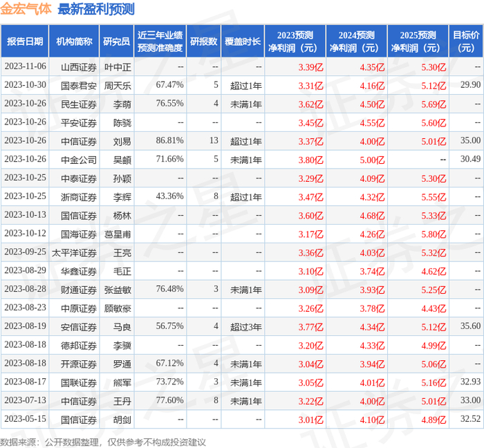The image size is (484, 448).
Task: Click the 5.80亿 profit forecast
Action: (x=434, y=234)
